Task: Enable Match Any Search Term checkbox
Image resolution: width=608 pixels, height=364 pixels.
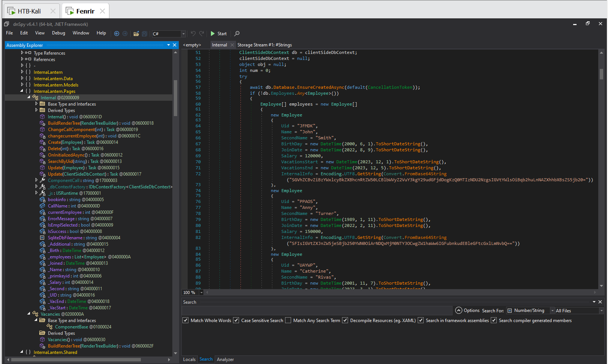Action: 288,321
